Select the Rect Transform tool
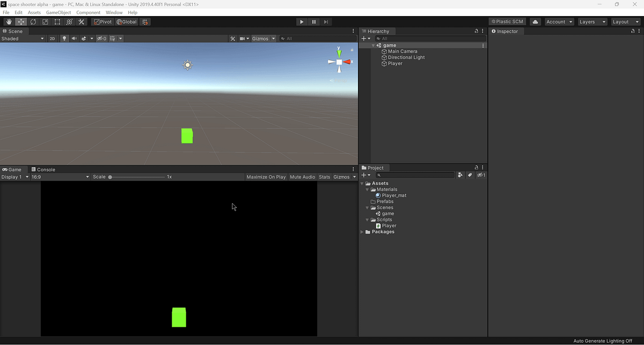Viewport: 644px width, 345px height. pos(57,21)
